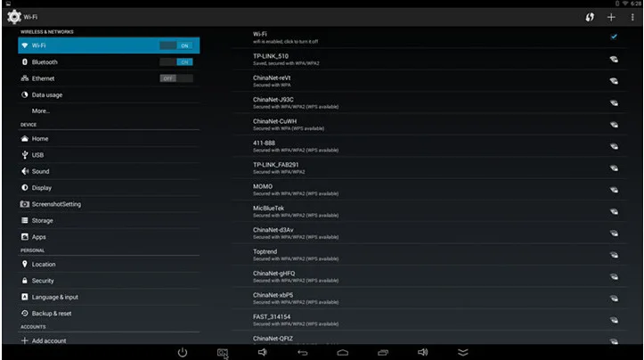Raise volume with the navigation bar speaker icon

tap(422, 352)
